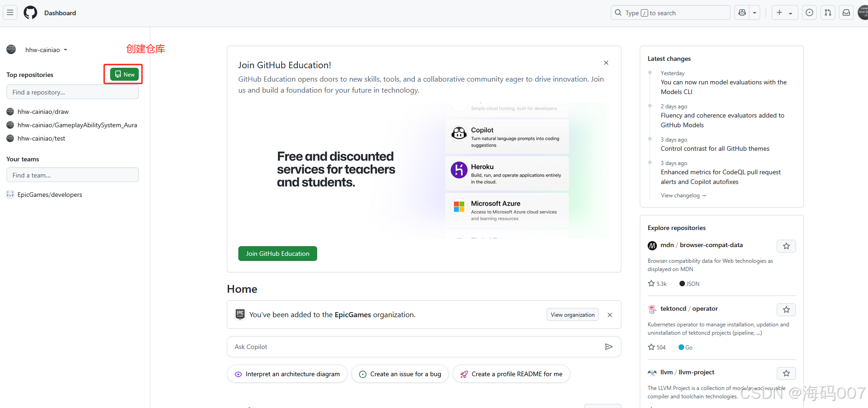Open the plus Create new dropdown
The image size is (868, 408).
click(784, 12)
